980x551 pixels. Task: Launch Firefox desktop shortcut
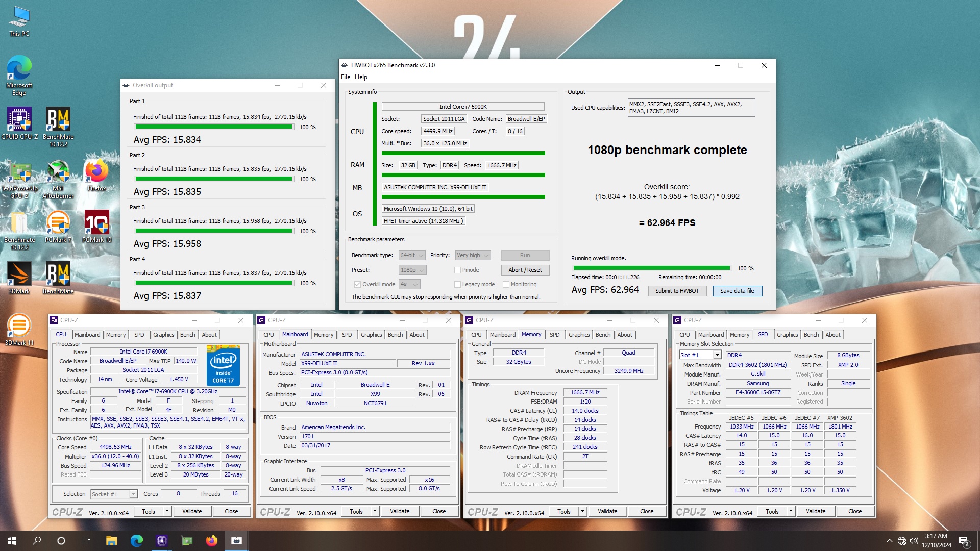click(97, 175)
